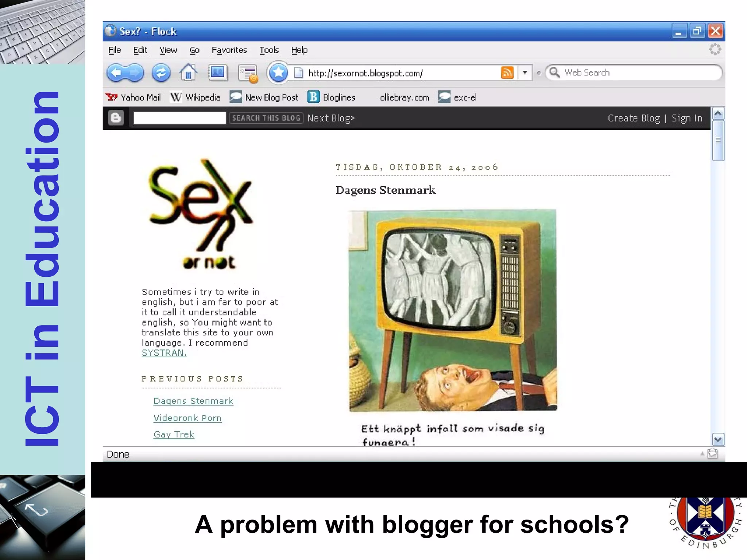Click the status bar icon beside Done

point(712,454)
